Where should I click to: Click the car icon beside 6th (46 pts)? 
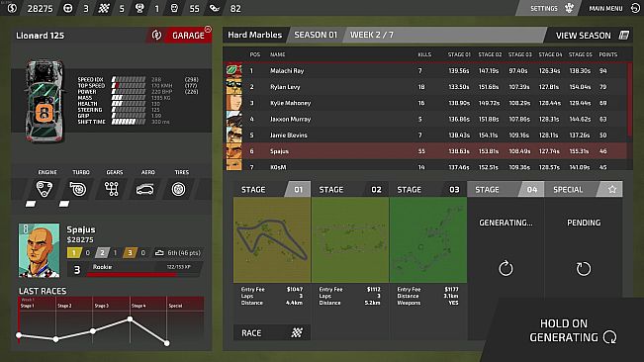[159, 253]
